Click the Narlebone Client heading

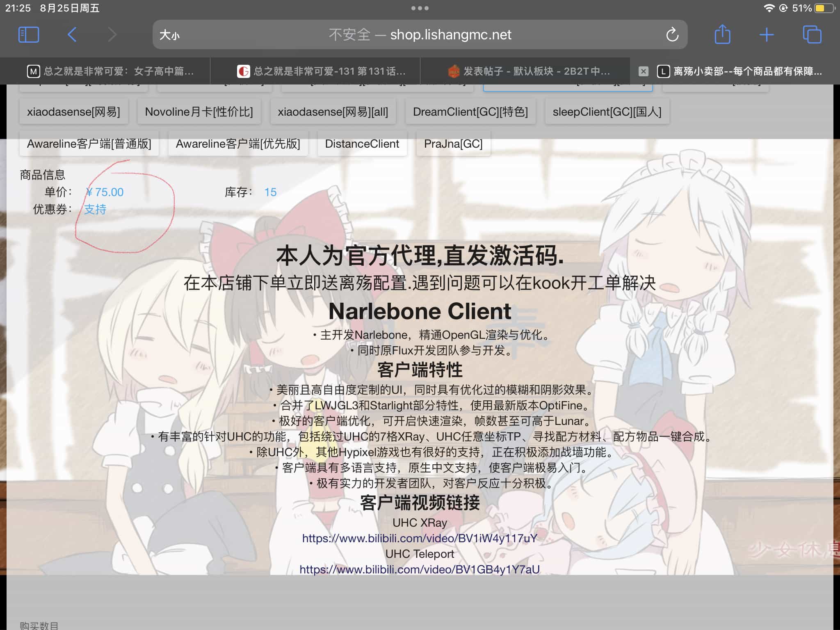pos(420,311)
